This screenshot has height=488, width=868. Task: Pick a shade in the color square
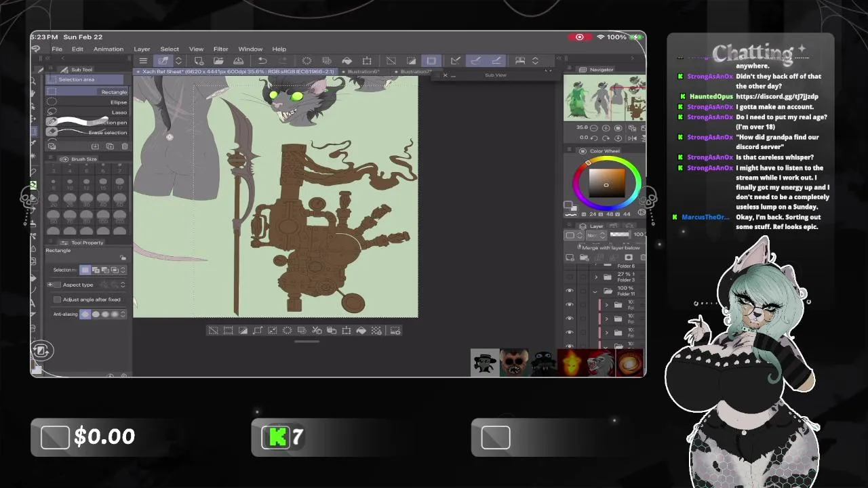tap(606, 184)
